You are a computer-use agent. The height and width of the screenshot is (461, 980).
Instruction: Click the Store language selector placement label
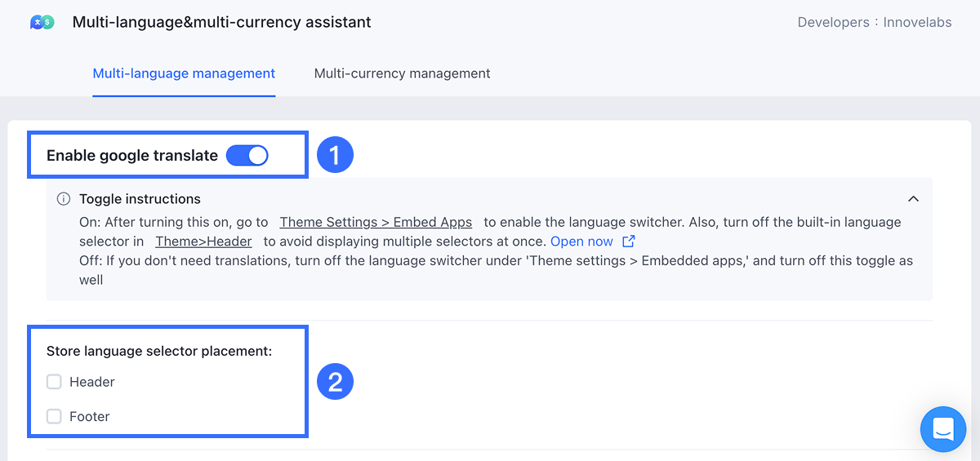[158, 351]
